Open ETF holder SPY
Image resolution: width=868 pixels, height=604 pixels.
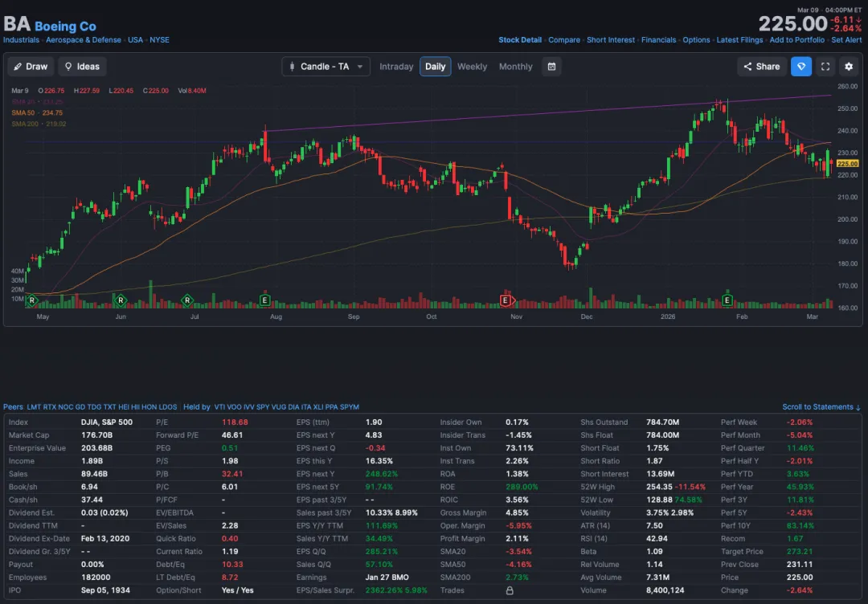(x=262, y=407)
